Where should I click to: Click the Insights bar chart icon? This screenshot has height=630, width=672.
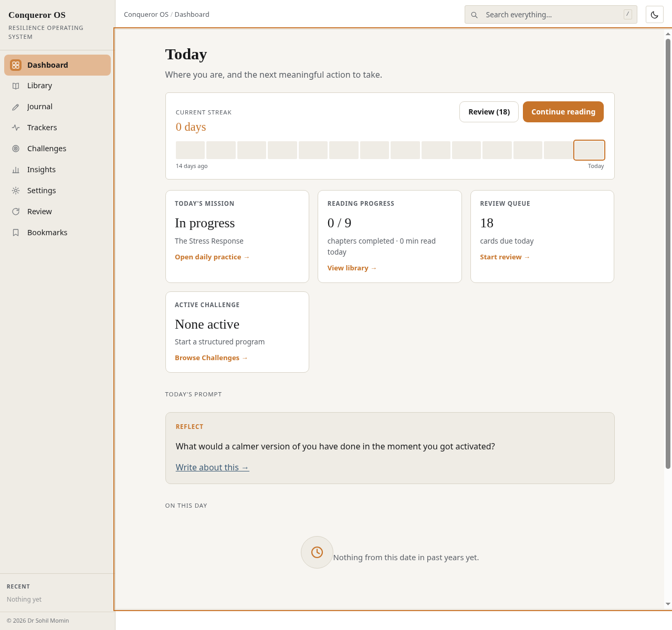point(16,170)
